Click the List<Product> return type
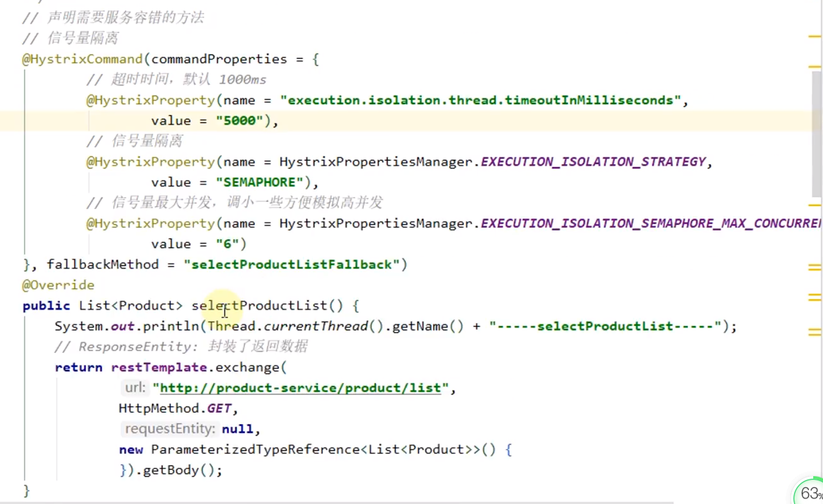 130,306
